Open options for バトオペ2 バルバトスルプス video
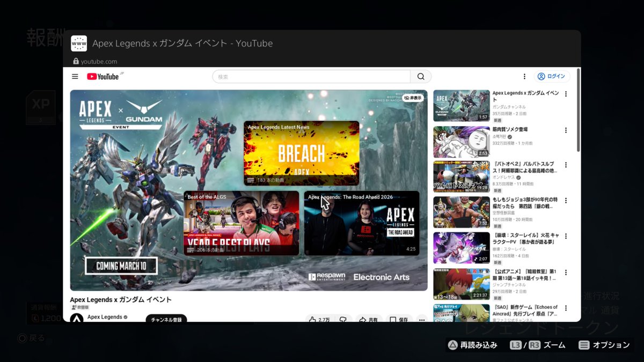The image size is (644, 362). click(x=566, y=165)
